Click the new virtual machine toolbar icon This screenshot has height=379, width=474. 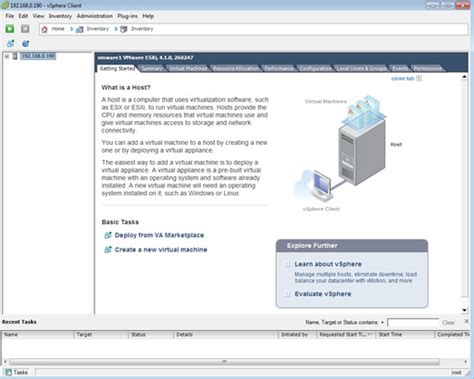(11, 43)
